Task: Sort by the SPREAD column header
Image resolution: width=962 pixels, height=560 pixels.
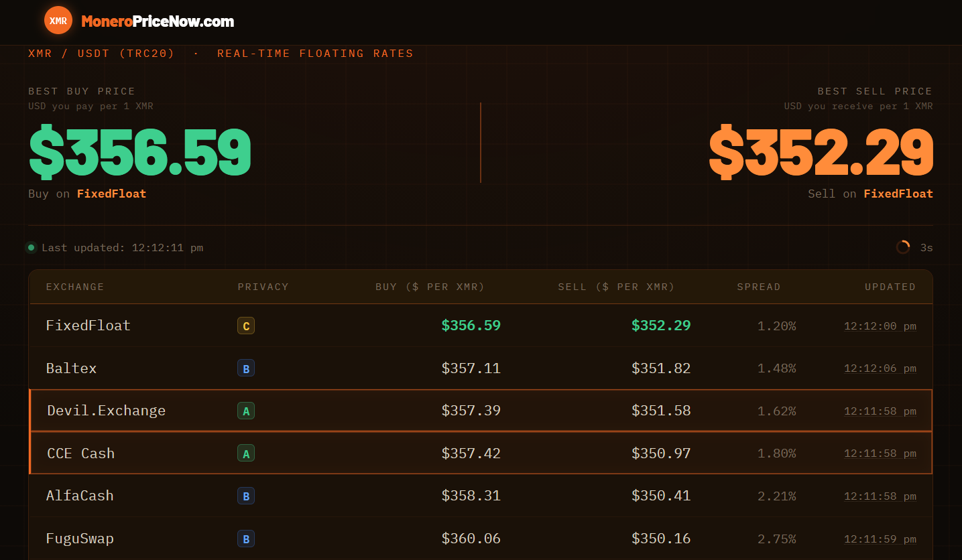Action: pos(759,287)
